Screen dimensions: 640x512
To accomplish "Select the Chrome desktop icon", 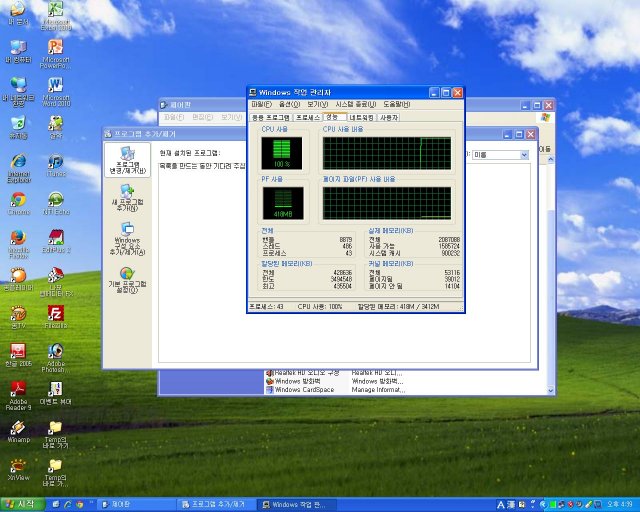I will [18, 203].
